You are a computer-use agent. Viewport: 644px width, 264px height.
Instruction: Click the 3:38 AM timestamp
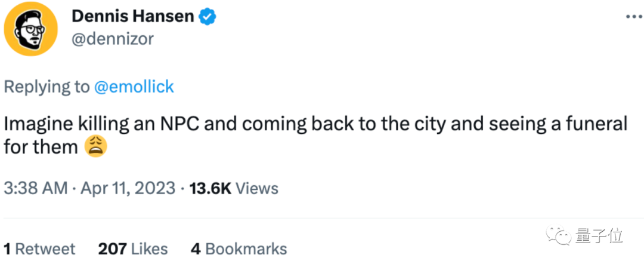click(35, 189)
